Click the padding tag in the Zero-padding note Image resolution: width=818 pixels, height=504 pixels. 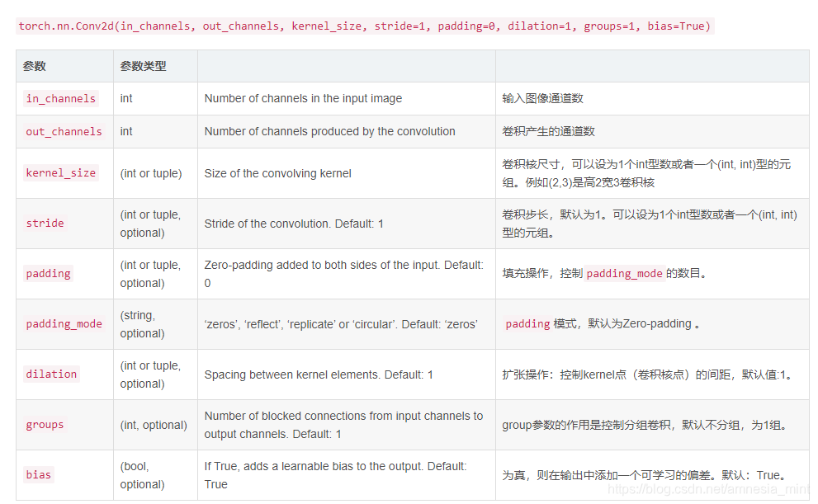pos(527,323)
